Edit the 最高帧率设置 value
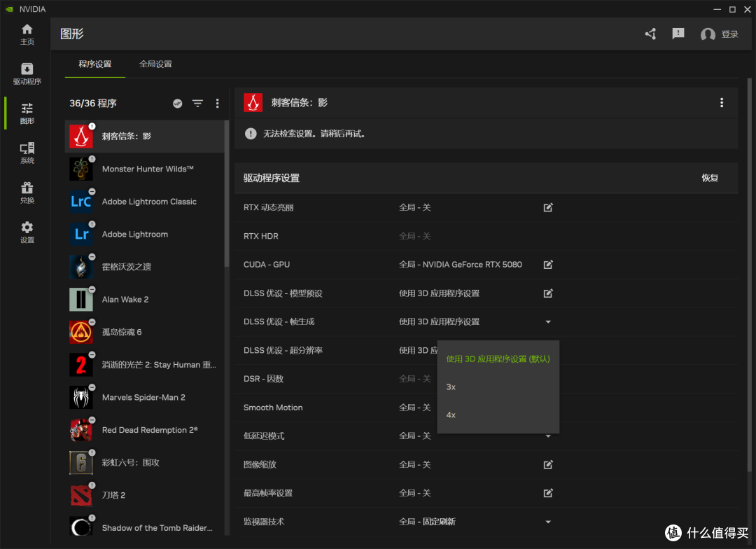 [547, 493]
